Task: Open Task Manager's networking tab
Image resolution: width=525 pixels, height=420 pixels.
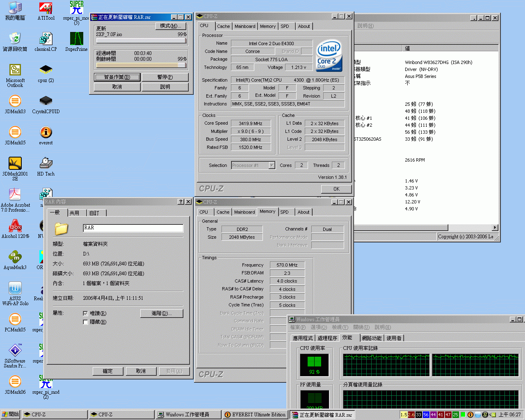Action: pyautogui.click(x=372, y=338)
